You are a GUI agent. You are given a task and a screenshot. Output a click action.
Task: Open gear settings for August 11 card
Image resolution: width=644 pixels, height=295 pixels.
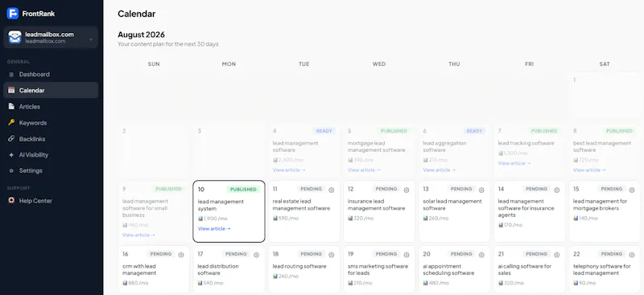pyautogui.click(x=332, y=190)
